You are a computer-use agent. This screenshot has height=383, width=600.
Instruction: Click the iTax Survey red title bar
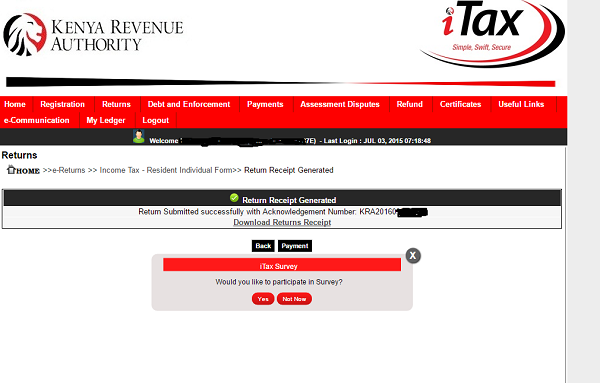click(x=282, y=265)
